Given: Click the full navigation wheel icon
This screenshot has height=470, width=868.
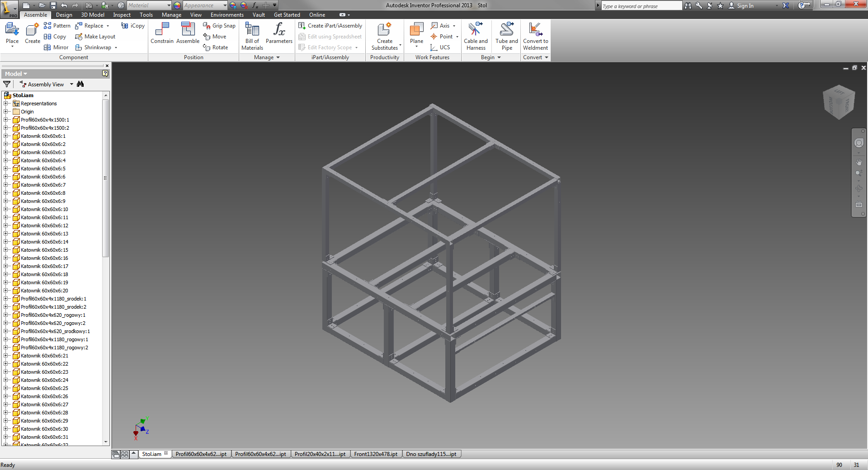Looking at the screenshot, I should click(x=859, y=143).
